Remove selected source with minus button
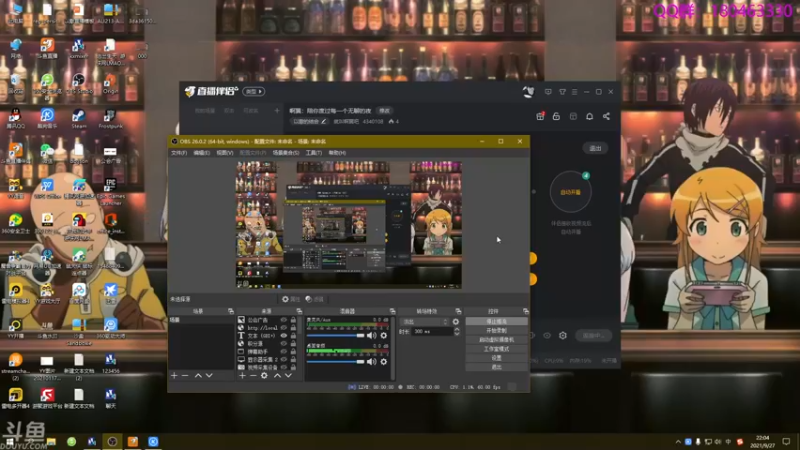800x450 pixels. (x=253, y=376)
